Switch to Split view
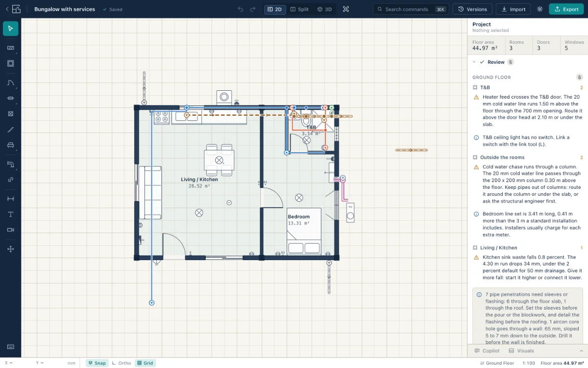Screen dimensions: 588x368 [x=299, y=9]
